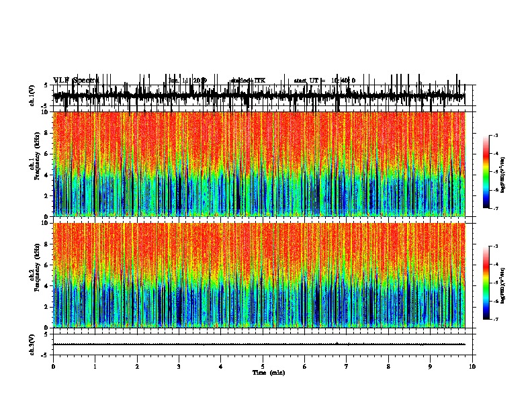This screenshot has height=411, width=532.
Task: Click the '7' minute tick on time axis
Action: tap(347, 367)
